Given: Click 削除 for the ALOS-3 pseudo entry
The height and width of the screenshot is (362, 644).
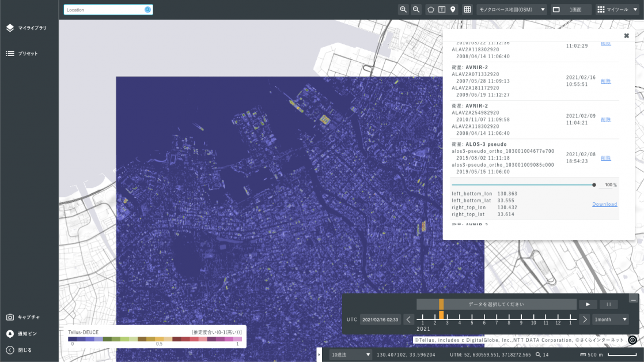Looking at the screenshot, I should click(605, 157).
